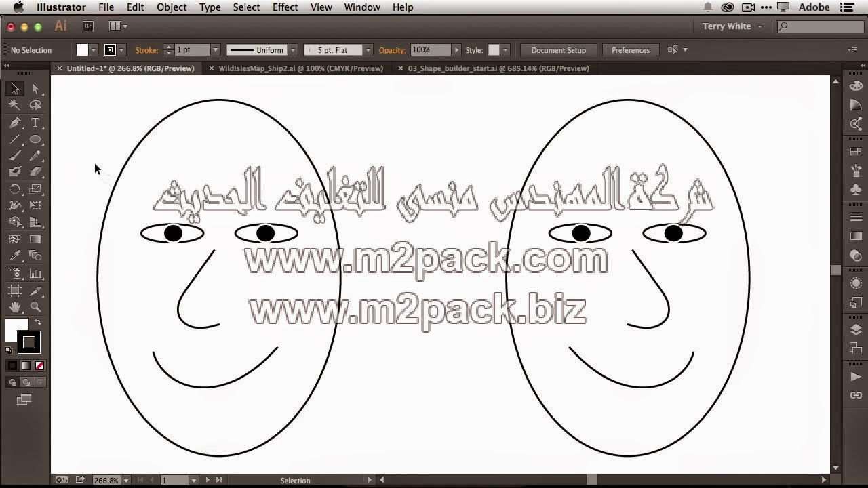Viewport: 868px width, 488px height.
Task: Select the Shape Builder tool
Action: (14, 222)
